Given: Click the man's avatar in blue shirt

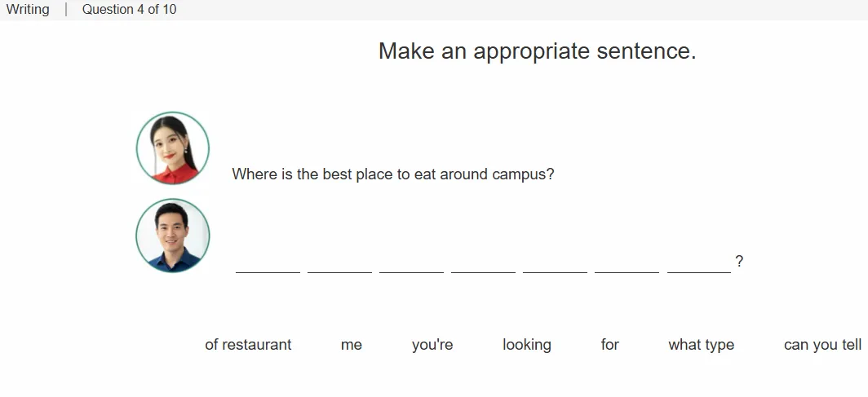Looking at the screenshot, I should point(173,236).
